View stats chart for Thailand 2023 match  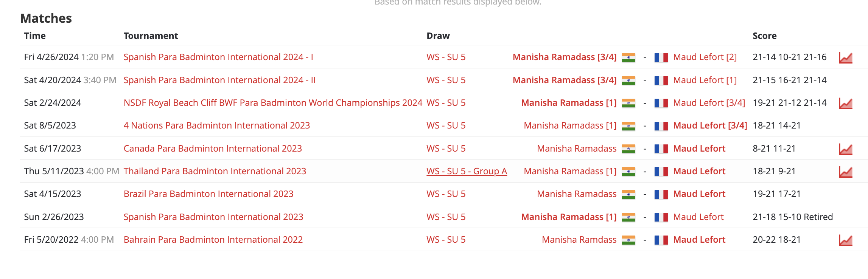[x=845, y=172]
